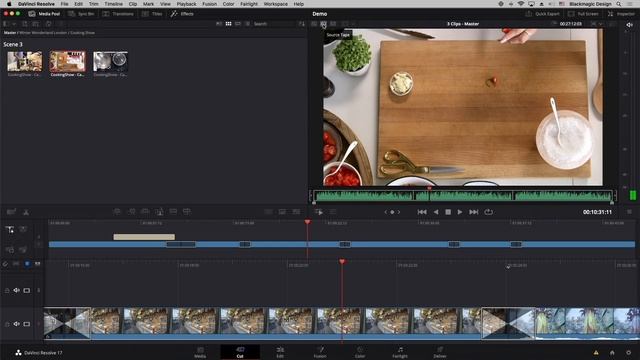The image size is (640, 360).
Task: Open the Playback menu
Action: pos(187,4)
